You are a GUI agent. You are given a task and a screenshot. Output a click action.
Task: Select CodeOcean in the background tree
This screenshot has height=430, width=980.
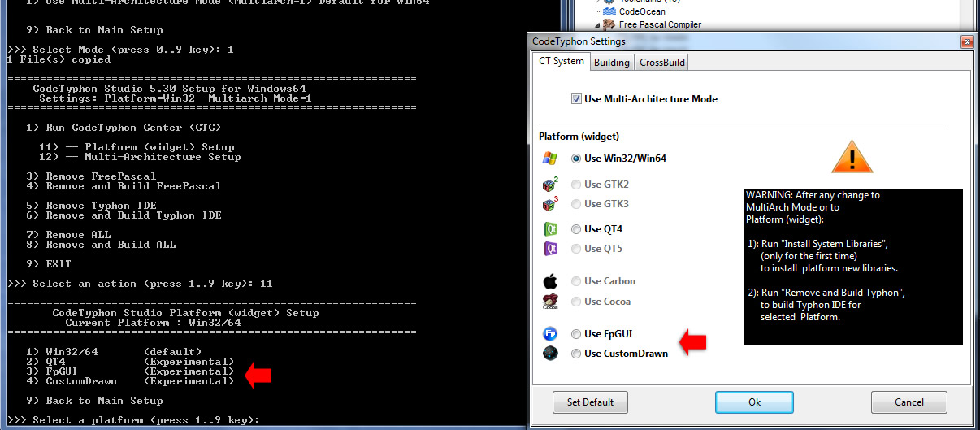coord(642,11)
